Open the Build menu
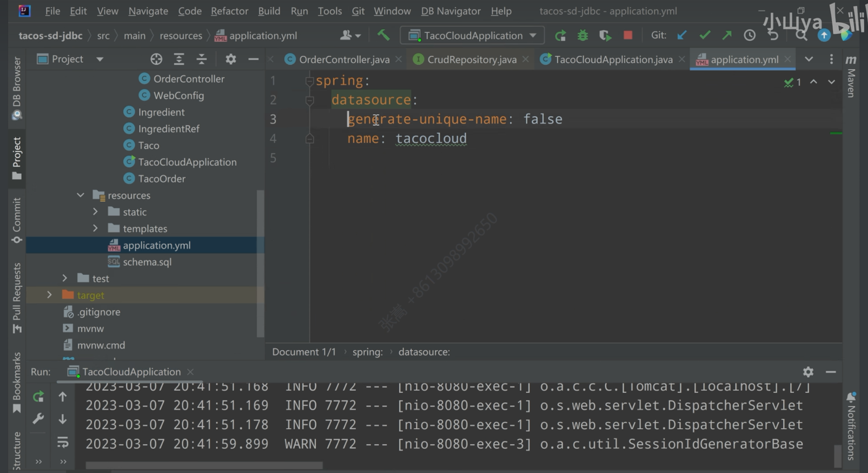This screenshot has height=473, width=868. click(269, 11)
